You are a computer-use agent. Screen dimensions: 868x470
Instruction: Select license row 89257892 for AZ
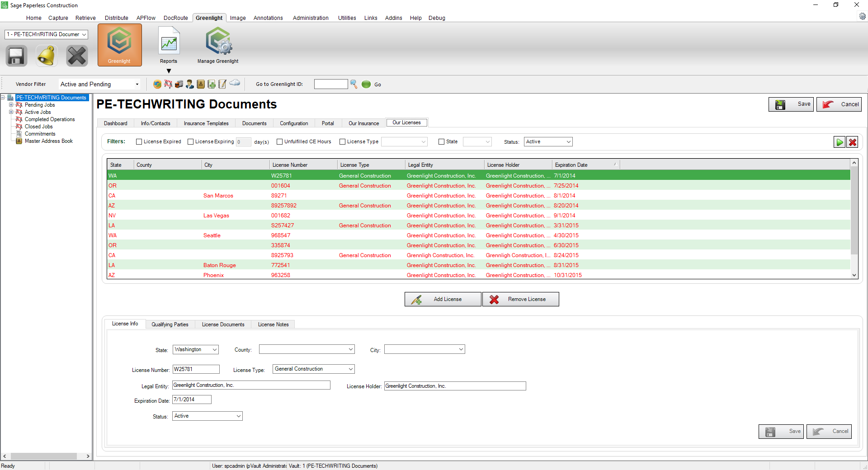(479, 206)
